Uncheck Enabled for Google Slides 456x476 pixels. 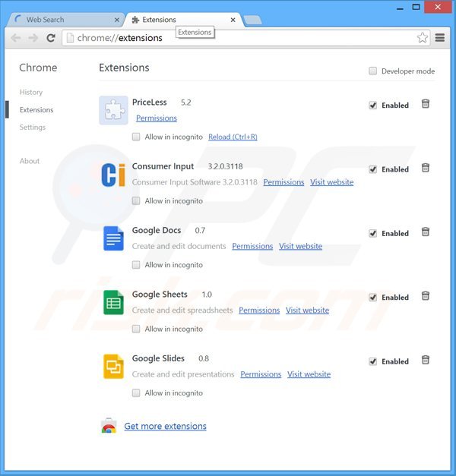372,361
